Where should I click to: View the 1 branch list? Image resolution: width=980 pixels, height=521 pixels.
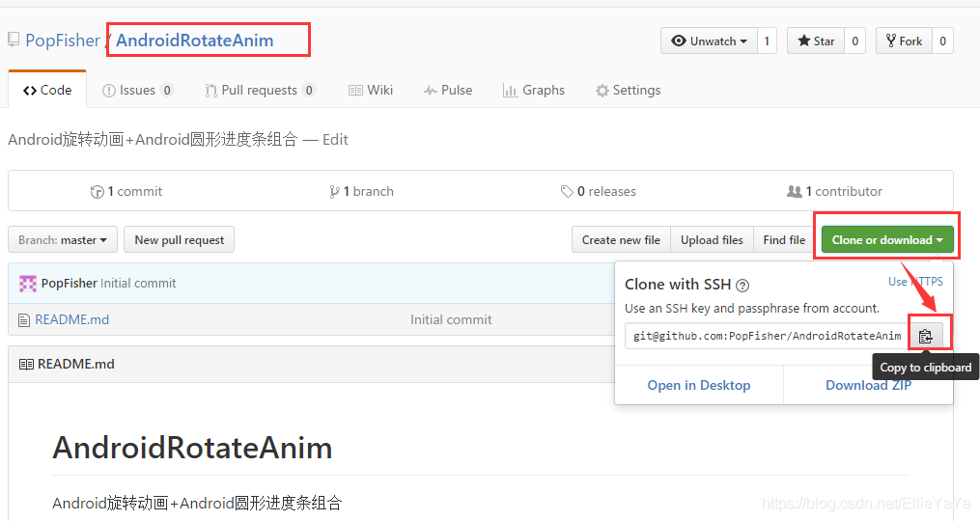click(362, 191)
